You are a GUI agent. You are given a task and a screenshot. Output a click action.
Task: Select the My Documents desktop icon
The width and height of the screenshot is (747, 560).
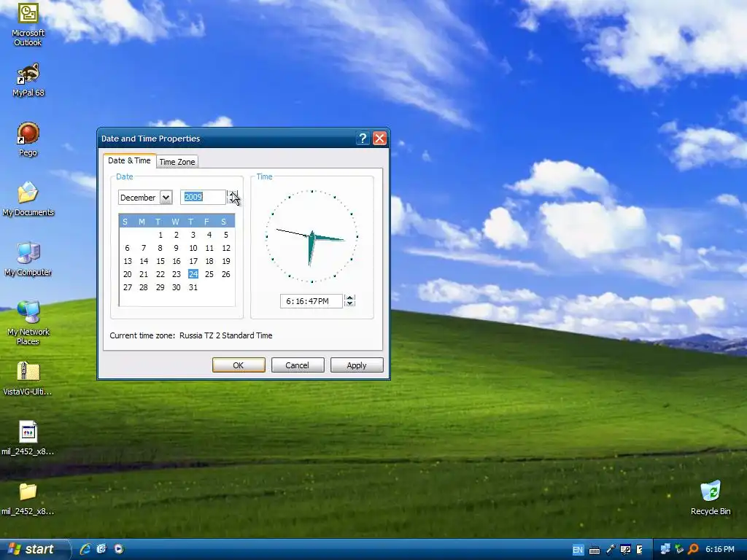pos(28,199)
